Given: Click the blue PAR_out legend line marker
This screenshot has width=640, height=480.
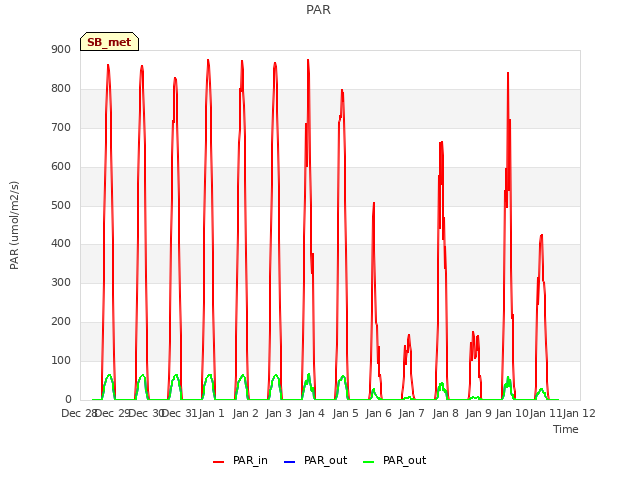Looking at the screenshot, I should pos(289,462).
